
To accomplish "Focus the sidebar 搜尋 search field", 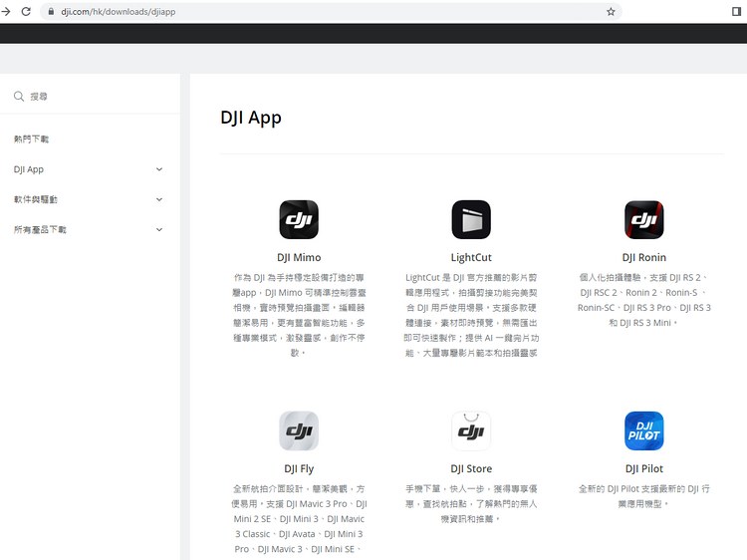I will 90,97.
